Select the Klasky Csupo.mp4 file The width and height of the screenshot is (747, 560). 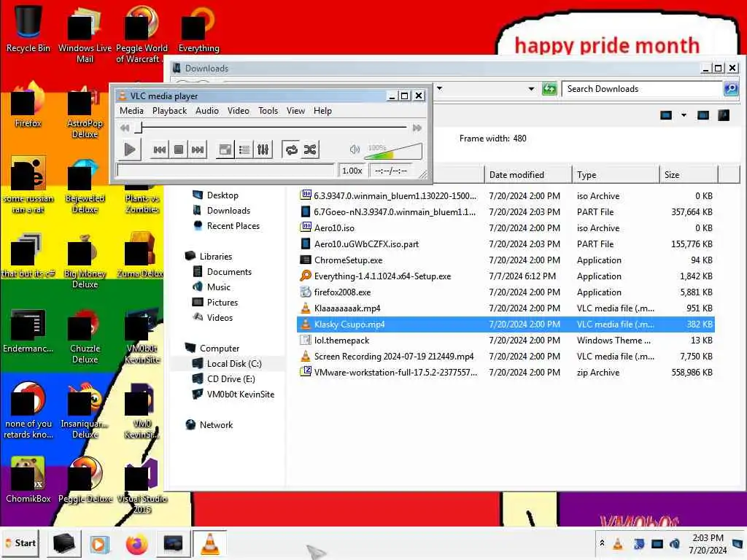click(506, 324)
